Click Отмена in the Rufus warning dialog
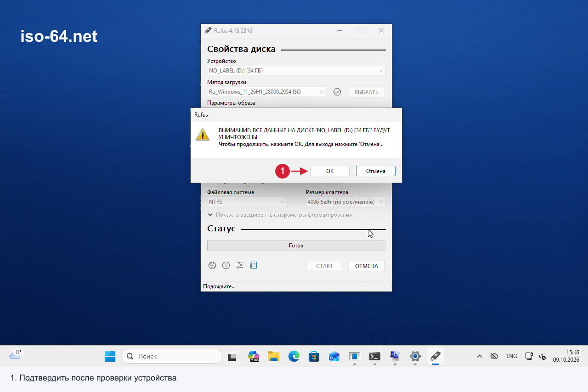 point(375,171)
